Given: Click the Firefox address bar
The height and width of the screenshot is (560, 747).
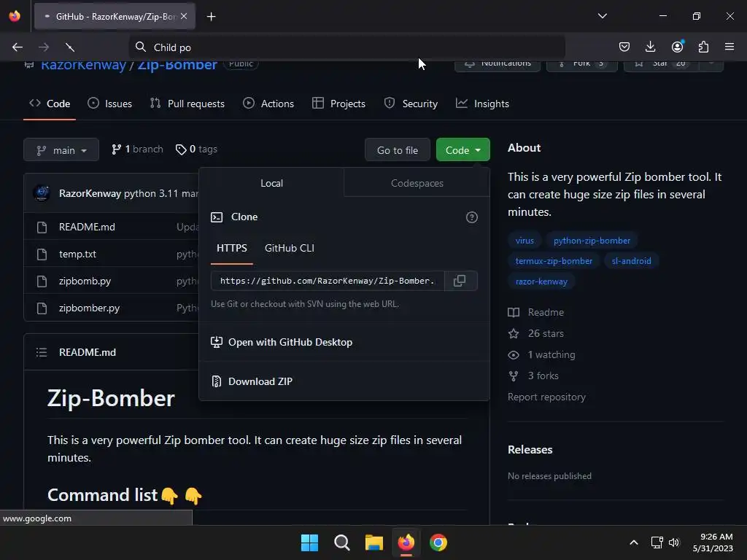Looking at the screenshot, I should (x=347, y=47).
